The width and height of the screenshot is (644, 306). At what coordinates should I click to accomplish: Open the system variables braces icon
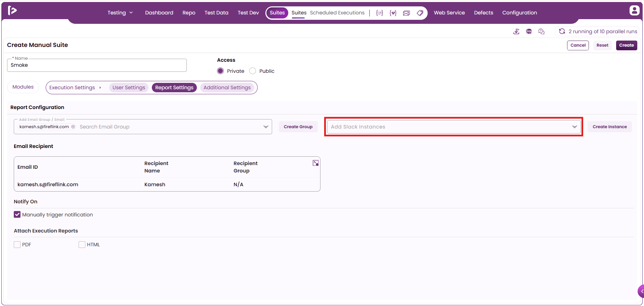click(380, 13)
